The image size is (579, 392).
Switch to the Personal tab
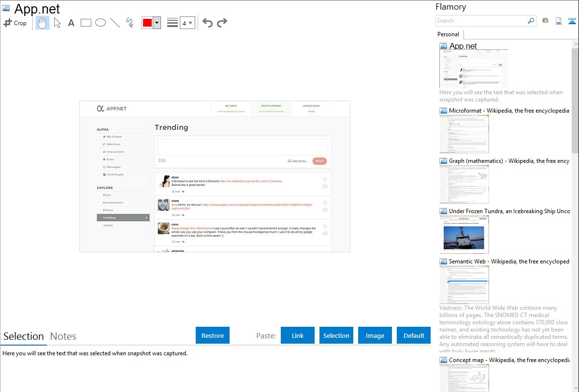click(449, 34)
